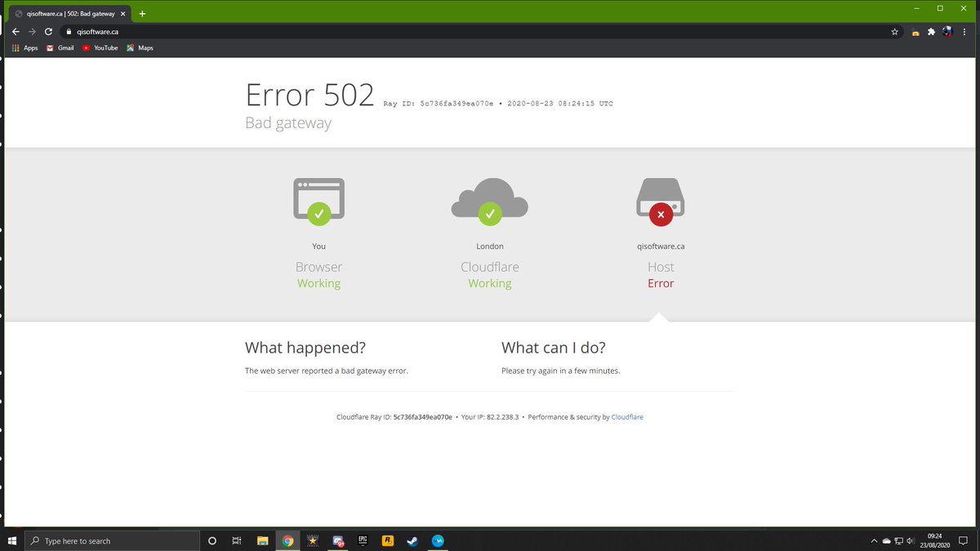Open the orange extension icon in toolbar
The width and height of the screenshot is (980, 551).
tap(915, 33)
